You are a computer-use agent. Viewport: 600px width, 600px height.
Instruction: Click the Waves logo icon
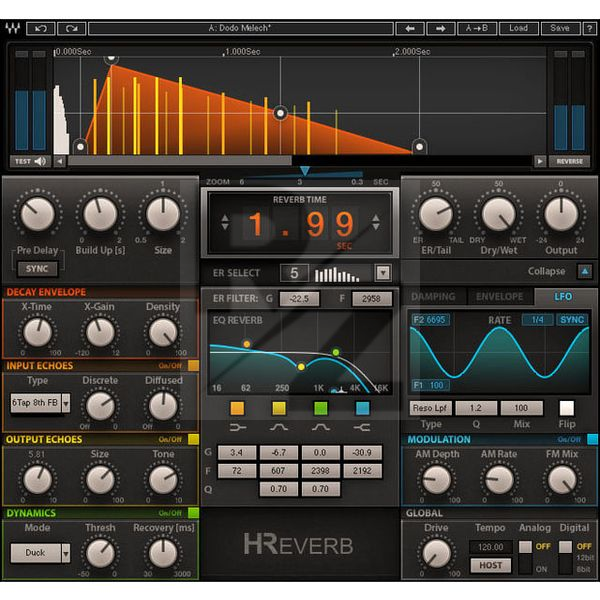click(x=13, y=28)
